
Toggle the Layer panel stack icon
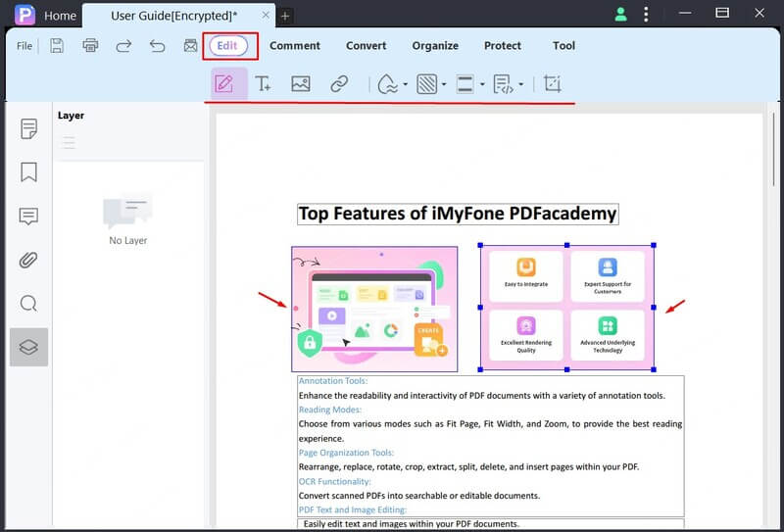pos(28,347)
